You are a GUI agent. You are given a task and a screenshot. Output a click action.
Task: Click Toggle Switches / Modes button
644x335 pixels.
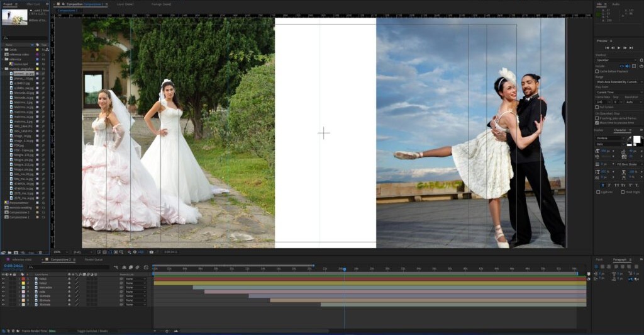93,331
